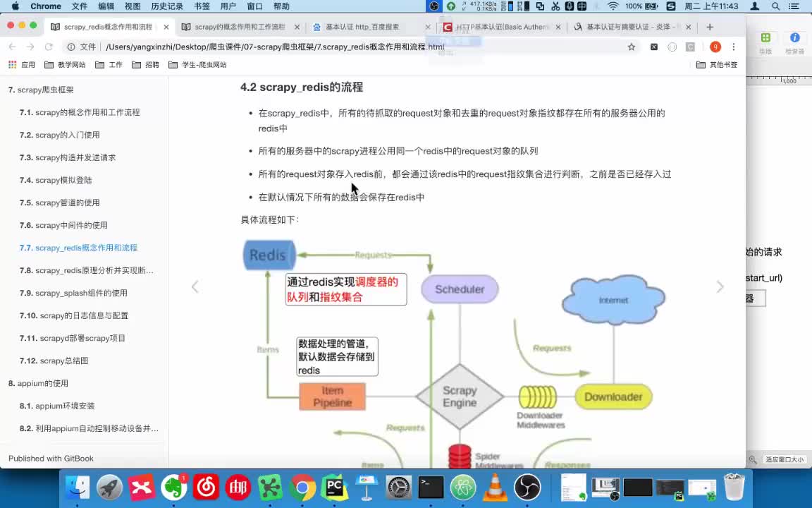Open chapter 7.1 scrapy的概念作用和工作流程
The image size is (812, 508).
80,112
